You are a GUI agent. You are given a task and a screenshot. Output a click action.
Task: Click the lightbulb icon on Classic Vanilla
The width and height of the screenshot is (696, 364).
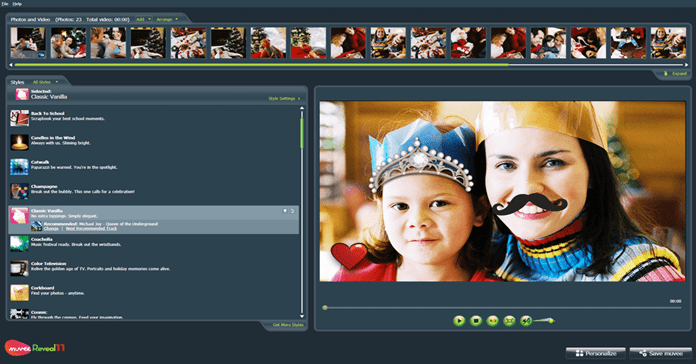(x=285, y=211)
